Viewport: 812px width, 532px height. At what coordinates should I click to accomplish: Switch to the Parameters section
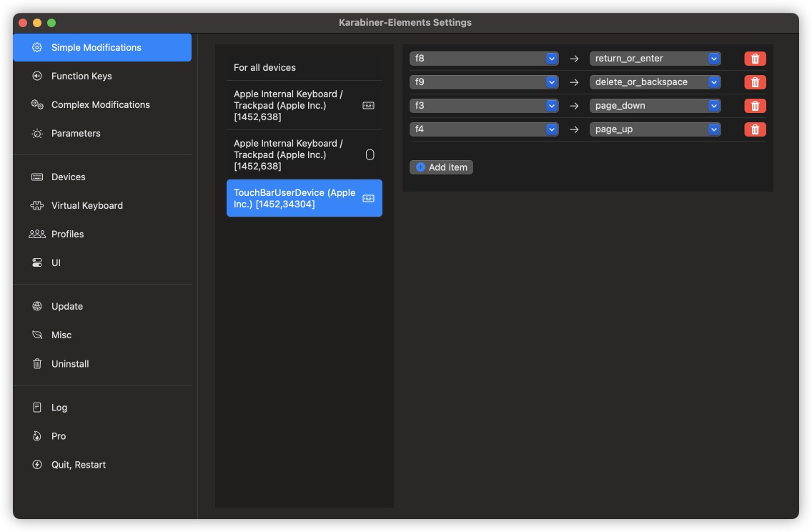75,133
